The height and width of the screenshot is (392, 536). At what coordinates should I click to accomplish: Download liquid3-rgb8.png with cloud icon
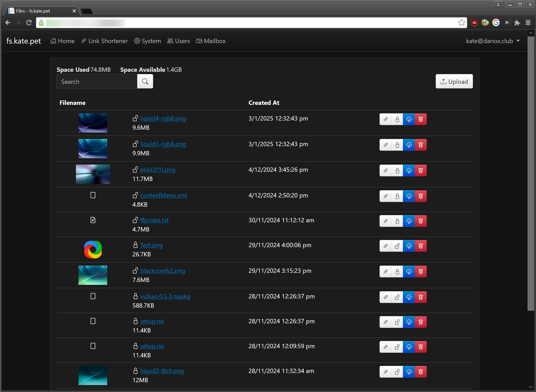click(409, 145)
